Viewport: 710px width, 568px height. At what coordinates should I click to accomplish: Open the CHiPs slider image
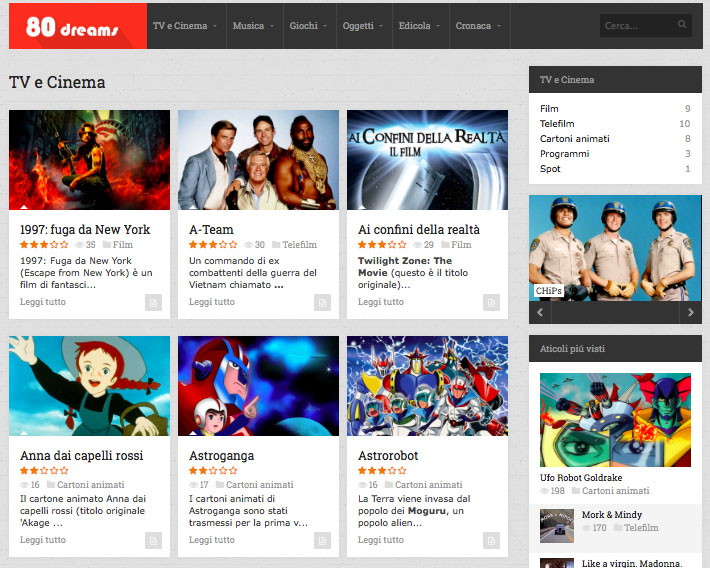pos(615,248)
